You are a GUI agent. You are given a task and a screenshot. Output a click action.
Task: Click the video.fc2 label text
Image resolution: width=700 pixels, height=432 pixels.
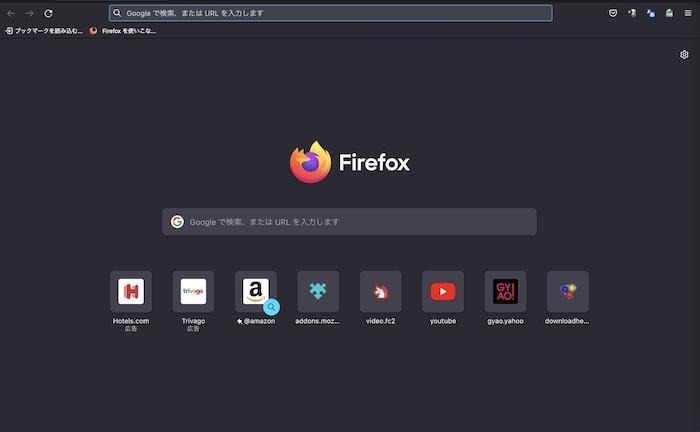click(380, 321)
